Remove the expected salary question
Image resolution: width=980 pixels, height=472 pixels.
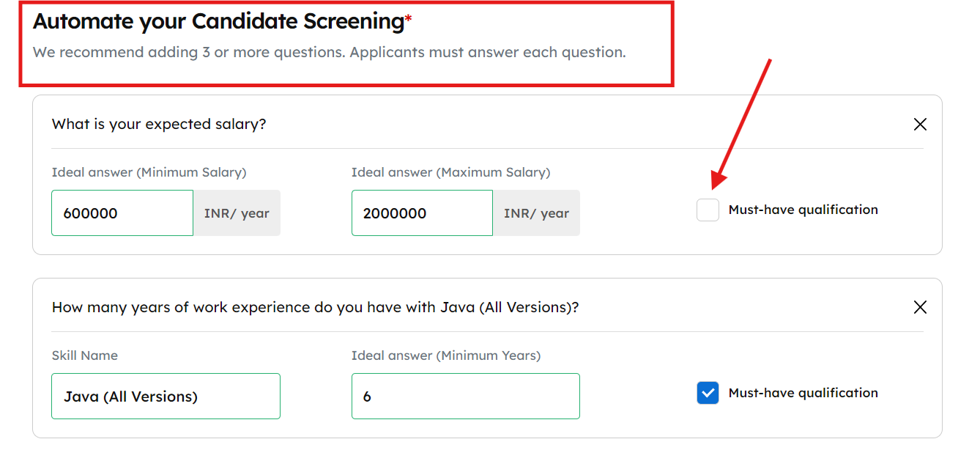[920, 125]
